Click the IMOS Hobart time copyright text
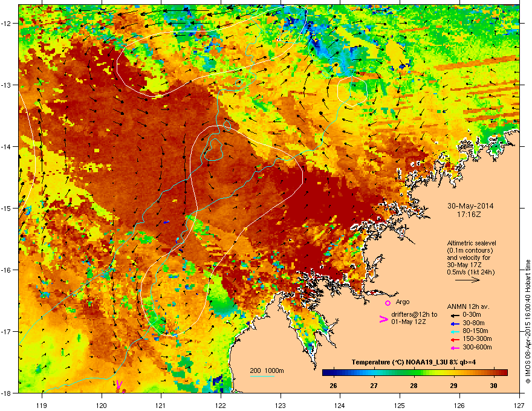Screen dimensions: 532x411 point(528,322)
